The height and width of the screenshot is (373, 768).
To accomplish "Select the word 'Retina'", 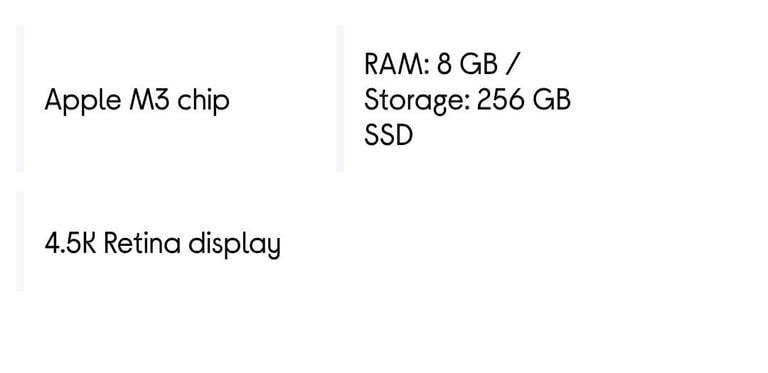I will point(142,243).
